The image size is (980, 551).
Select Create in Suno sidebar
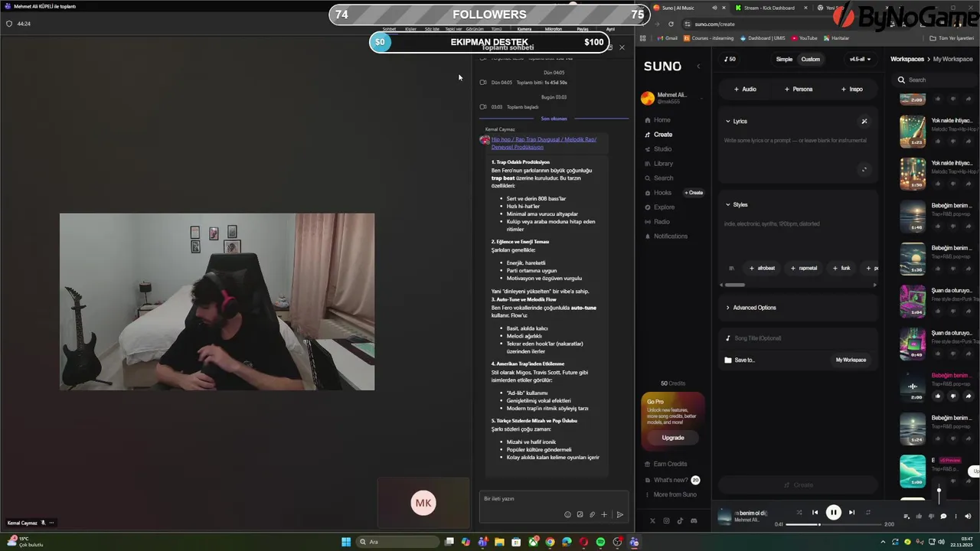[x=658, y=135]
